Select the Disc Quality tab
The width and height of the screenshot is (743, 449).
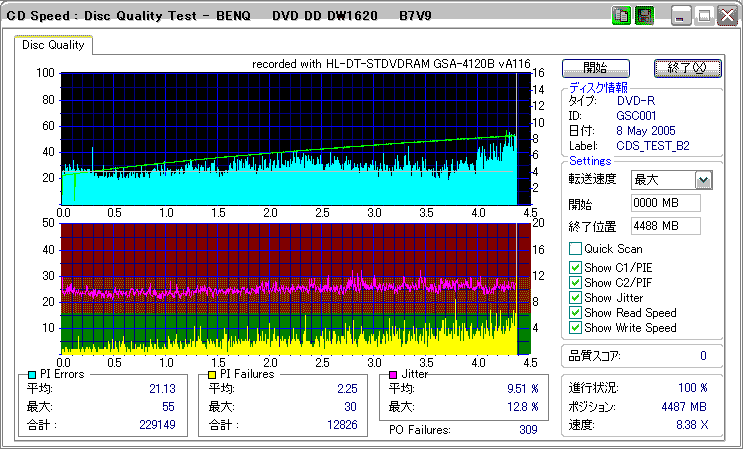point(53,45)
